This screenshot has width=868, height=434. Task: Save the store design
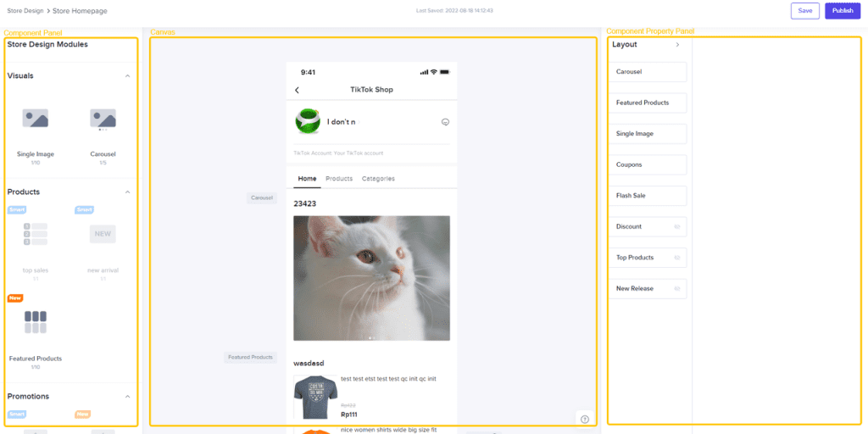[805, 10]
